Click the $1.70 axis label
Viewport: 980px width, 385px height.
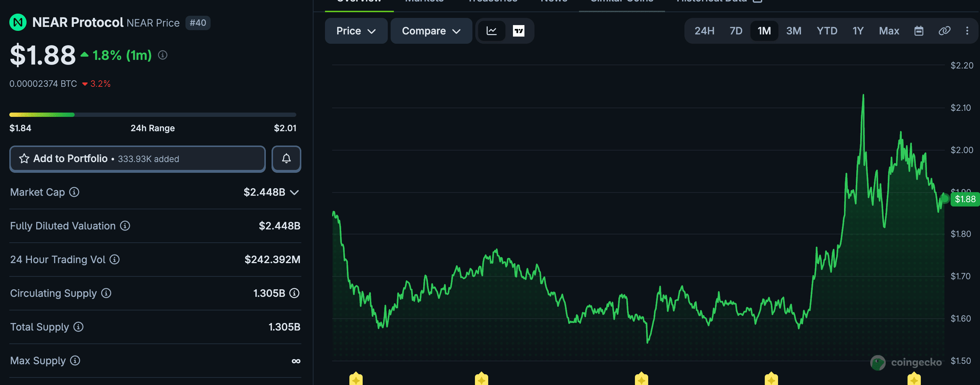point(961,276)
